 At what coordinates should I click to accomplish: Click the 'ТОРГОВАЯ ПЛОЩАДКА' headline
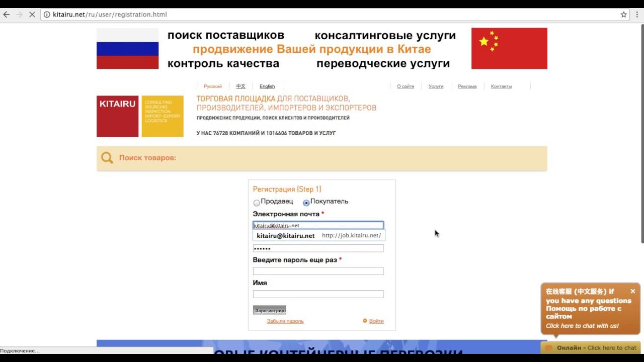(235, 99)
